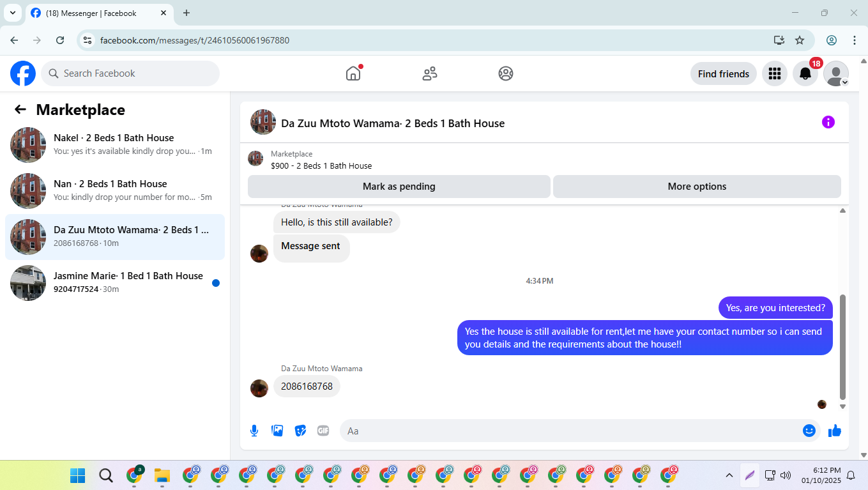
Task: Record a voice clip with the microphone icon
Action: (x=254, y=431)
